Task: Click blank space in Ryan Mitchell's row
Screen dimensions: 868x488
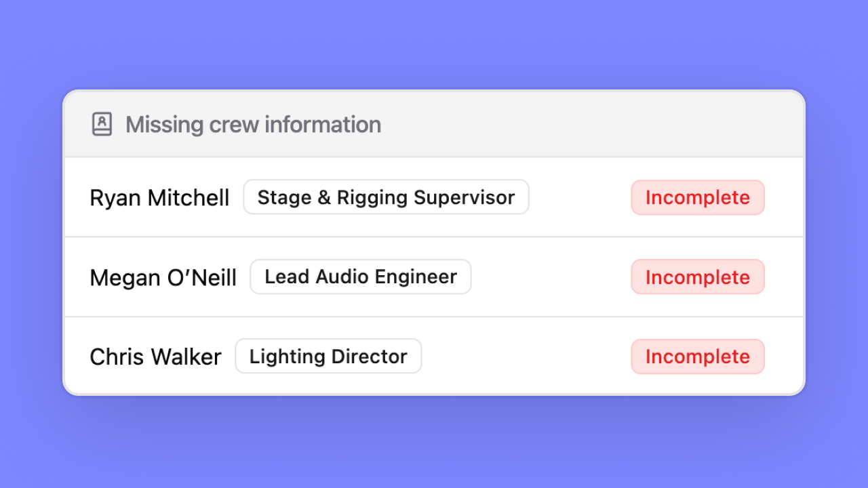Action: pos(580,198)
